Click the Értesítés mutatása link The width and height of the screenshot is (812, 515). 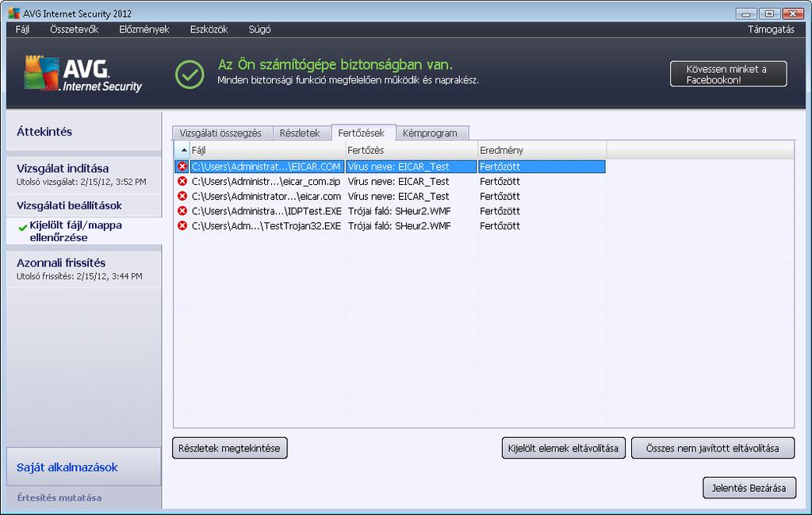(59, 498)
